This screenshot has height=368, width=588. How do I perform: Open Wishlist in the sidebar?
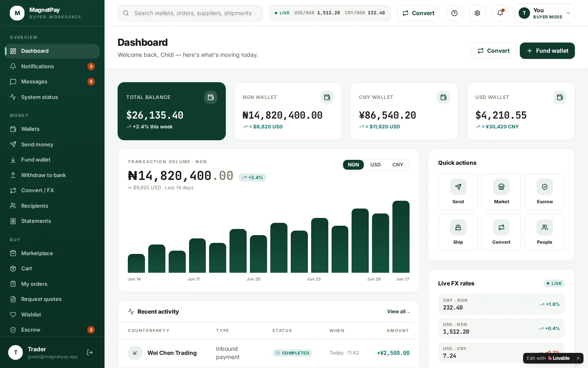[52, 315]
